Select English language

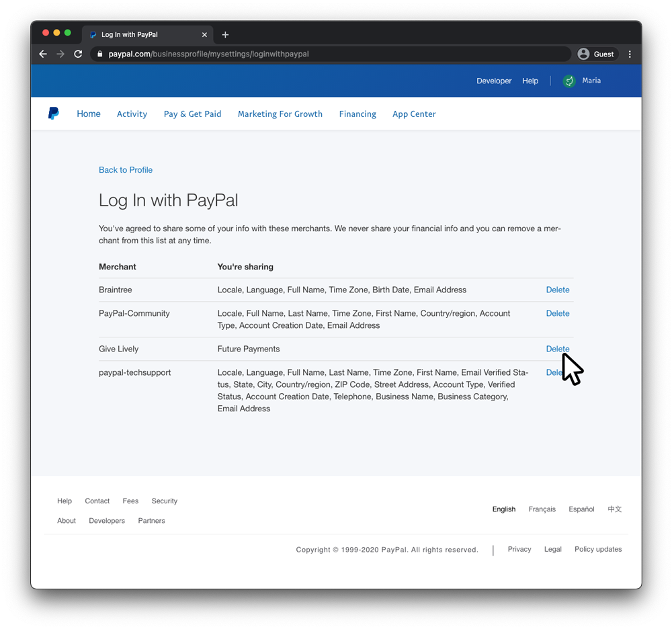pos(504,509)
